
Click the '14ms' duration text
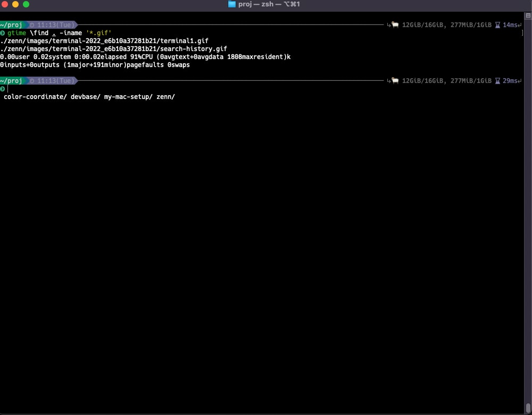click(510, 25)
